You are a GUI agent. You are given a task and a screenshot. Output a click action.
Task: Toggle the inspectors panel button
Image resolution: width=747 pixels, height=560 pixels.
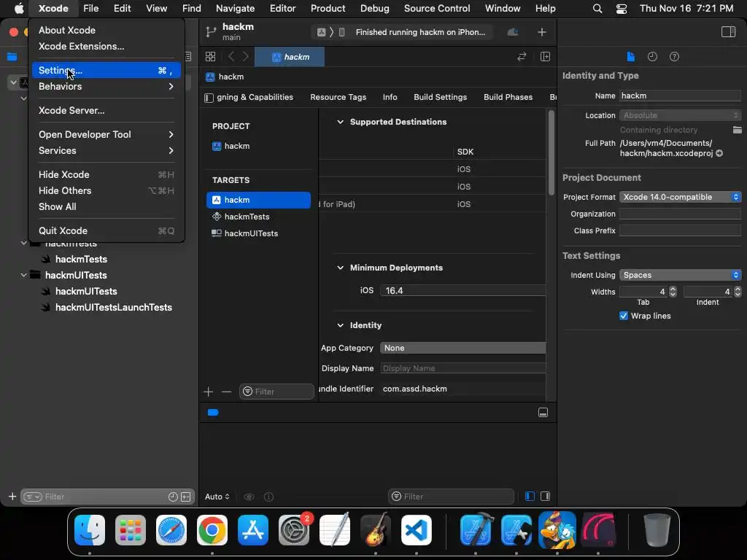[x=728, y=32]
